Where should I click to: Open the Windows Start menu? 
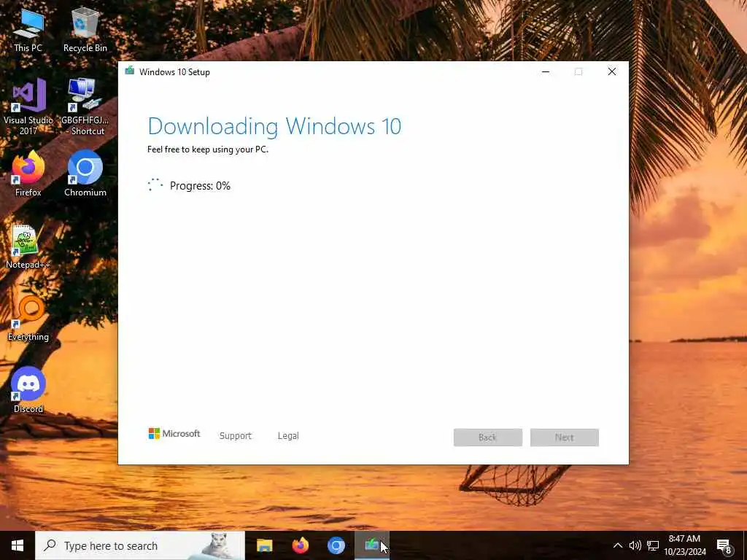(18, 545)
